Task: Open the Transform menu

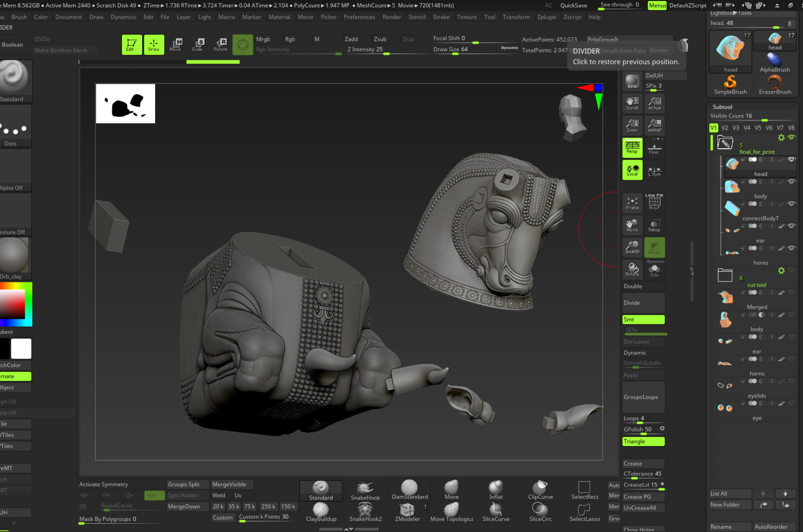Action: 516,17
